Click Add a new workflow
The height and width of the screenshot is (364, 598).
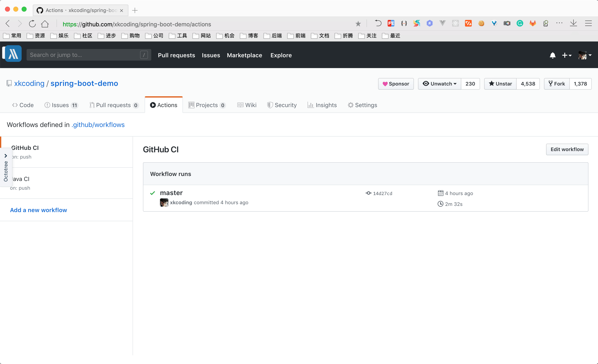coord(38,210)
